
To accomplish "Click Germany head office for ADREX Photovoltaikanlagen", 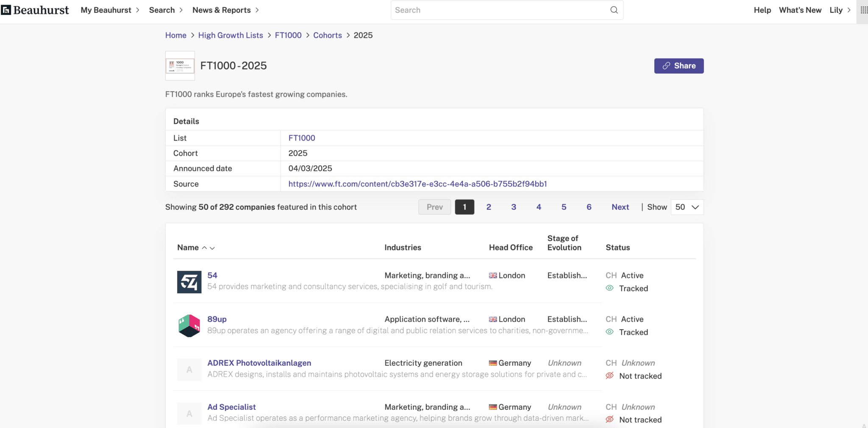I will (x=510, y=363).
